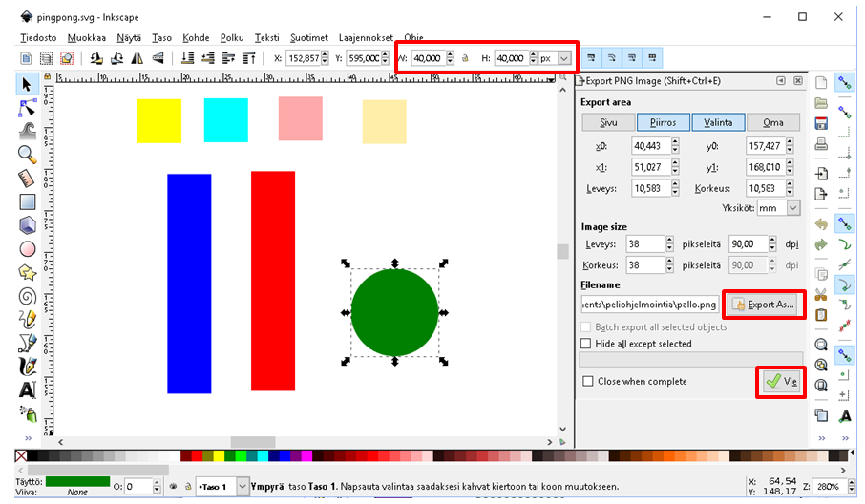Choose the Text tool

tap(27, 389)
